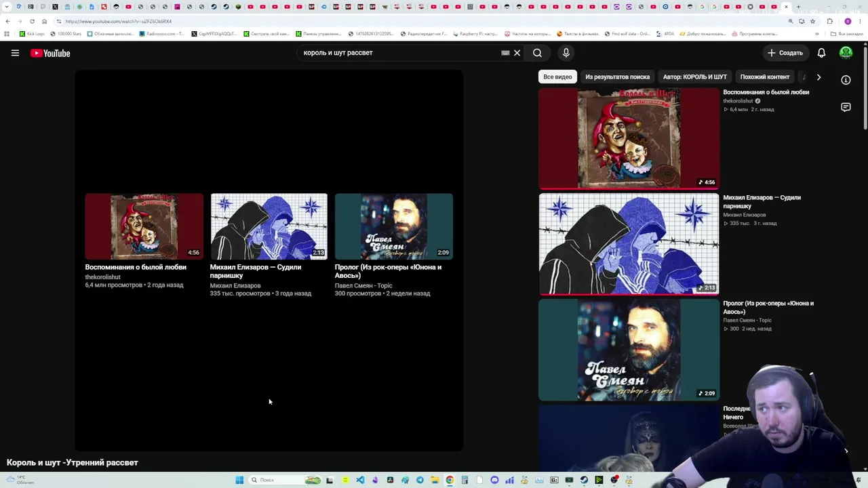
Task: Open Discord from taskbar
Action: [494, 480]
